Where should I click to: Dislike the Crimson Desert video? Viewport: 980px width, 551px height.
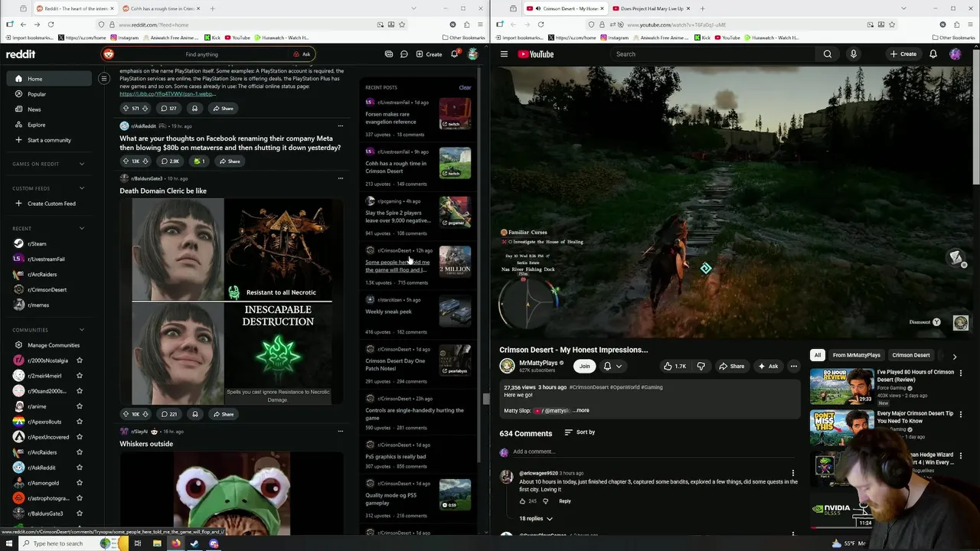(x=701, y=367)
